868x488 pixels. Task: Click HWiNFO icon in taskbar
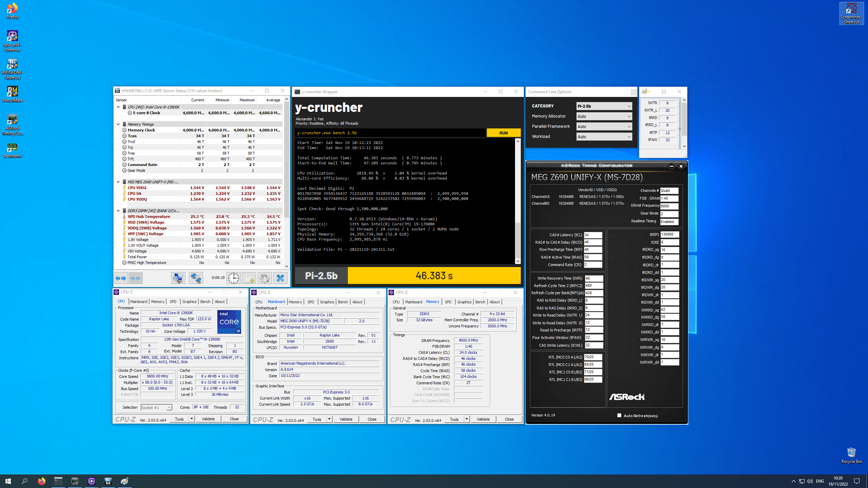108,481
